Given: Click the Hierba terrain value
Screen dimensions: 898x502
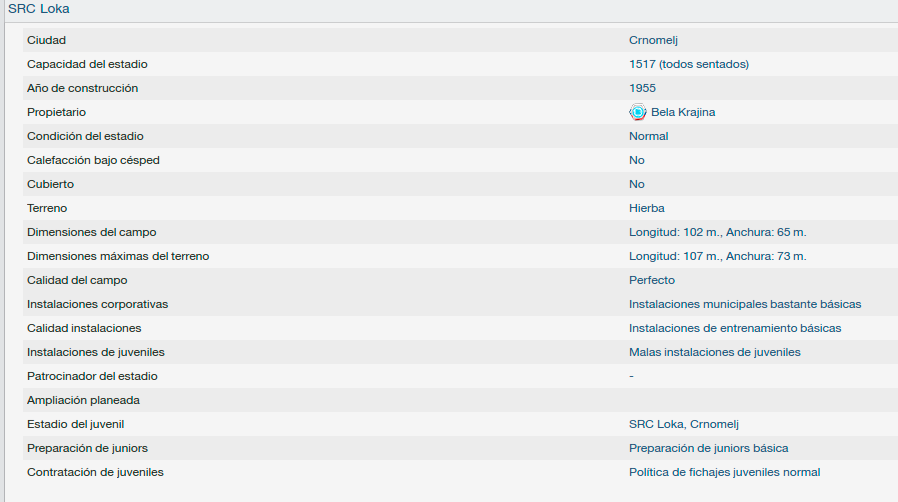Looking at the screenshot, I should coord(647,208).
